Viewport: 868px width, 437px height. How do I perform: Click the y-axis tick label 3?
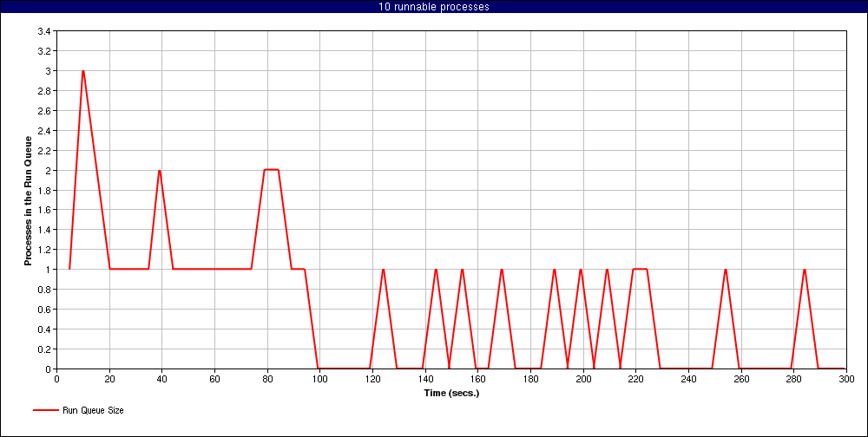click(x=49, y=71)
